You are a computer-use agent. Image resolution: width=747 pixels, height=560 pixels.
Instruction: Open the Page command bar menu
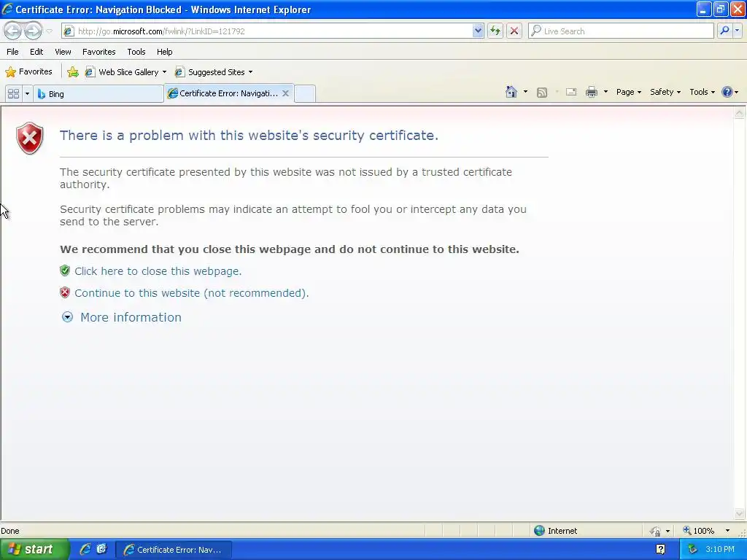pyautogui.click(x=628, y=92)
